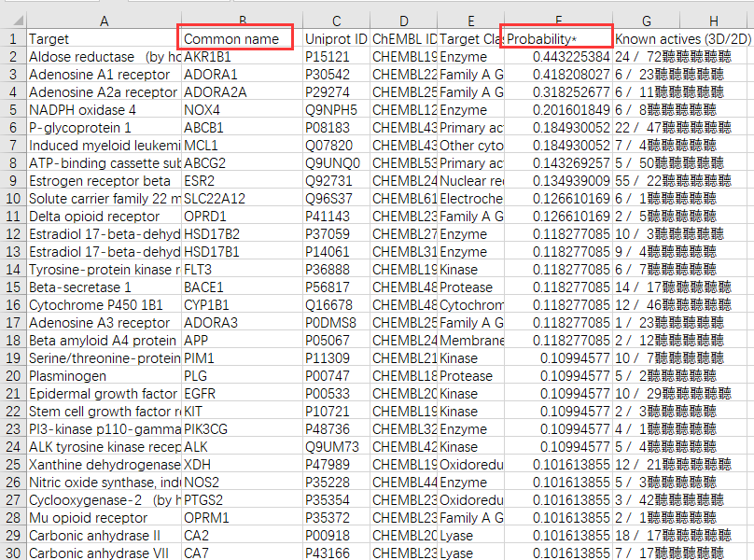Screen dimensions: 754x560
Task: Select cell with HSD17B2
Action: [242, 234]
